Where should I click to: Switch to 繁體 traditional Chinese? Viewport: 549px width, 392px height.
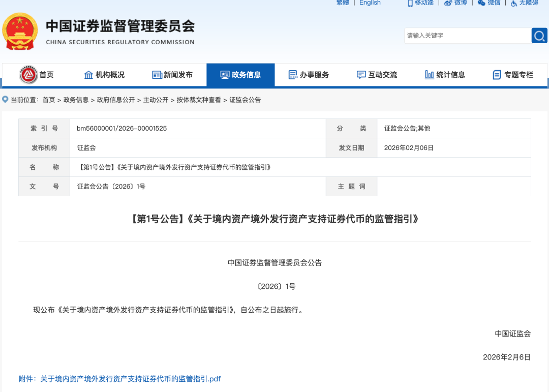tap(342, 3)
